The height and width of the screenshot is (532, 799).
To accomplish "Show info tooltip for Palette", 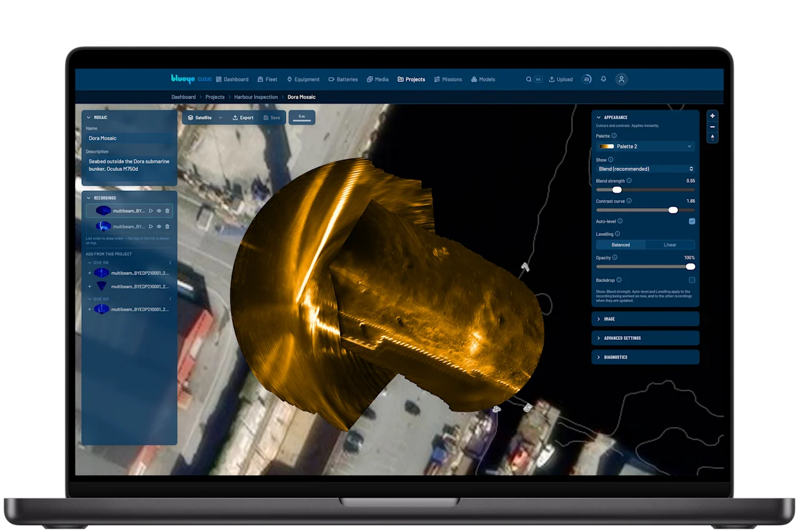I will click(x=614, y=135).
